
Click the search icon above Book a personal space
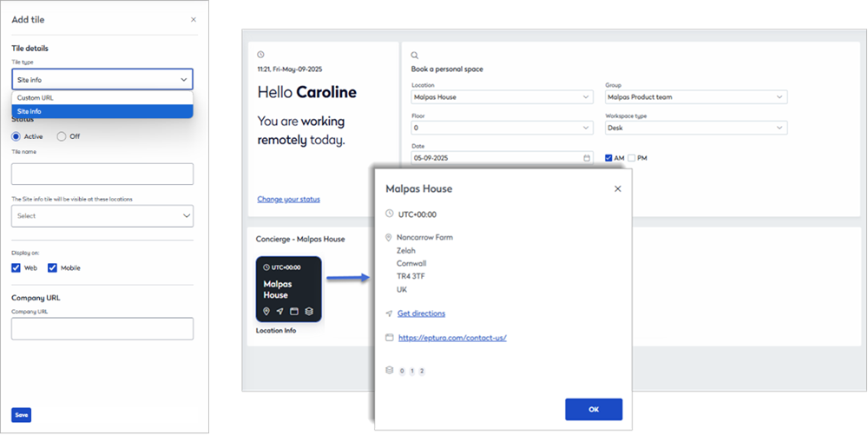click(415, 56)
